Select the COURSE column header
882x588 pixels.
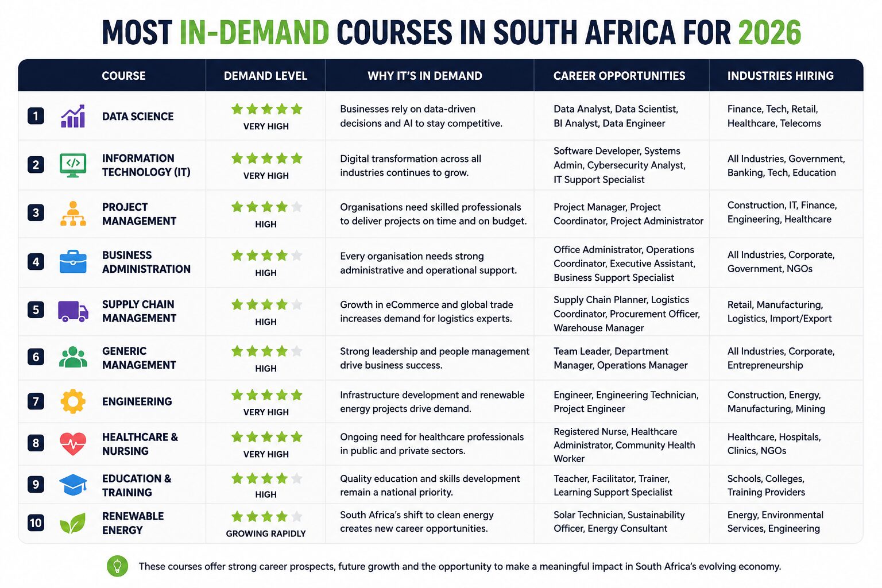(x=123, y=76)
